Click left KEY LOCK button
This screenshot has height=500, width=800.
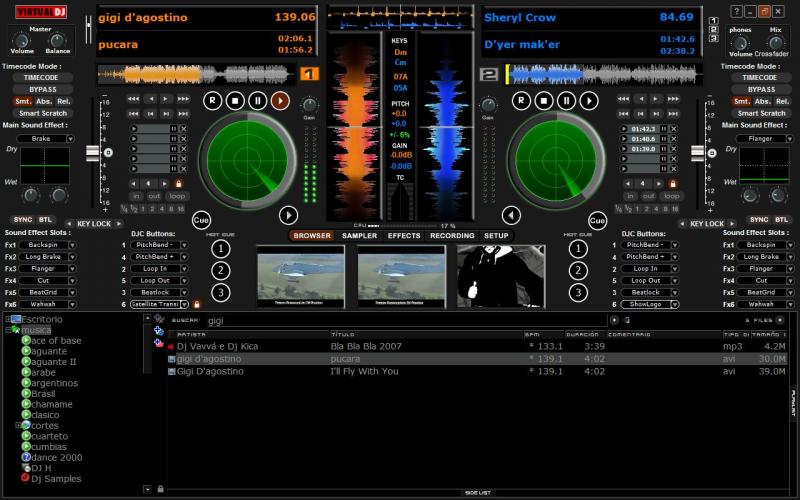94,223
